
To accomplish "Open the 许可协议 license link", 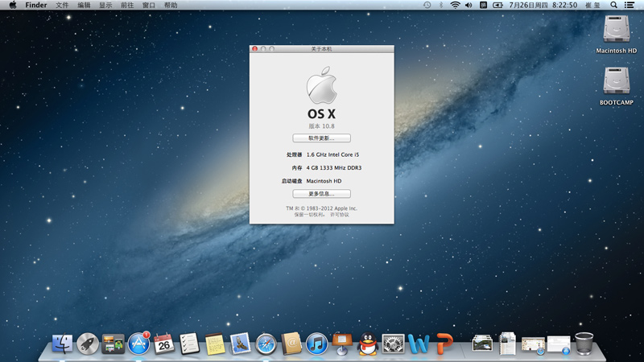I will point(339,215).
